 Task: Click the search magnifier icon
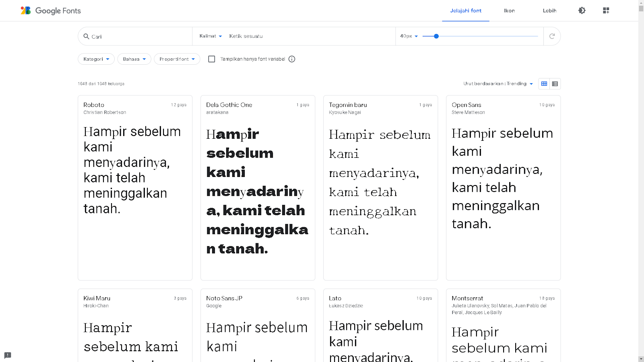[86, 36]
